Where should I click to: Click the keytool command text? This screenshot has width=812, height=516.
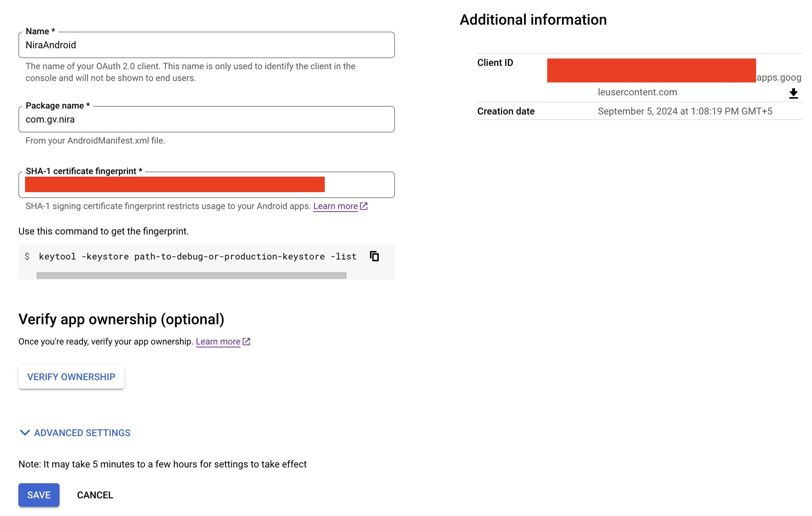pos(197,257)
